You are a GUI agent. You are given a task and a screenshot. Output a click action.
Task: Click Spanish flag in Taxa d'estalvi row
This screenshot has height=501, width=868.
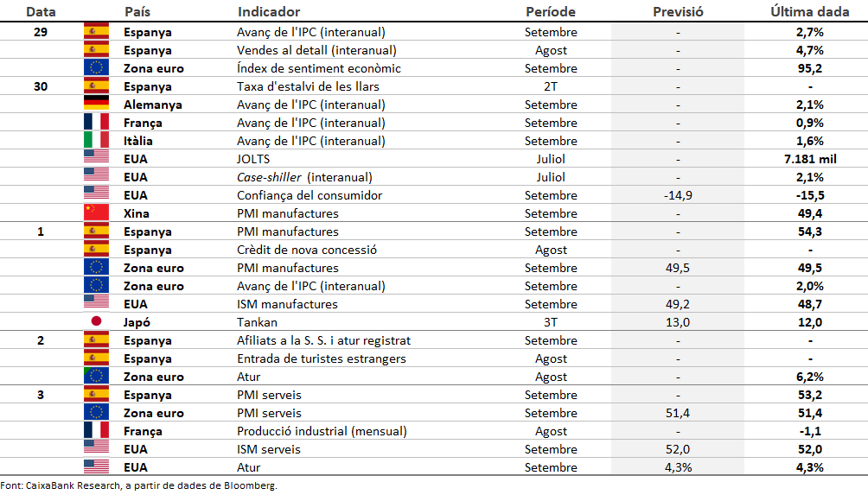coord(96,86)
